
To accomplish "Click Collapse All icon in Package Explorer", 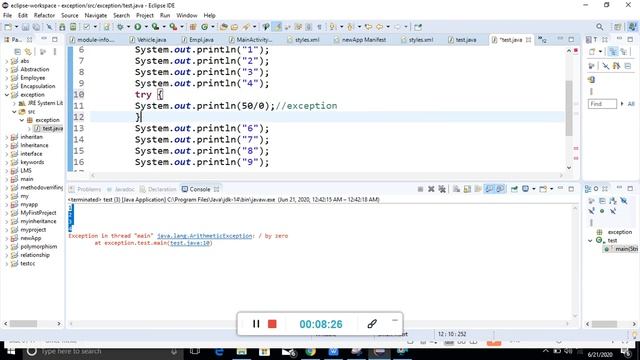I will pyautogui.click(x=17, y=52).
